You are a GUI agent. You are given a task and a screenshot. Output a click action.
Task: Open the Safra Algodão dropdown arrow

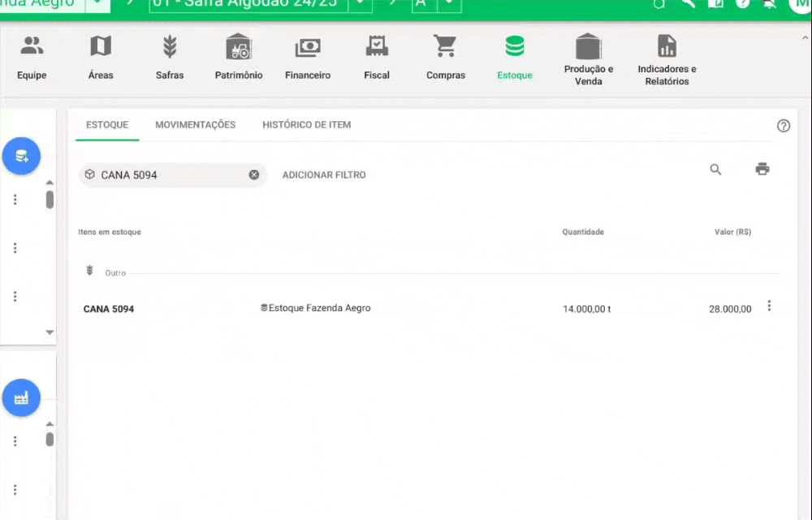tap(360, 4)
